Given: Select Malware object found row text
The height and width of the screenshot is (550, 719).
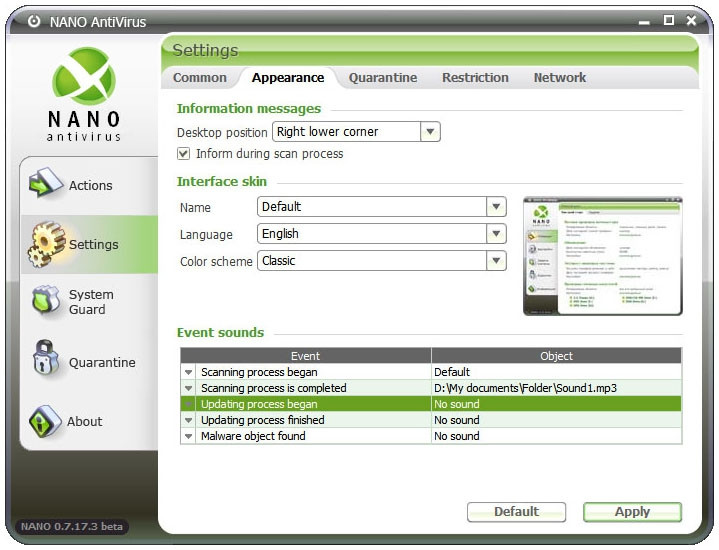Looking at the screenshot, I should tap(253, 436).
